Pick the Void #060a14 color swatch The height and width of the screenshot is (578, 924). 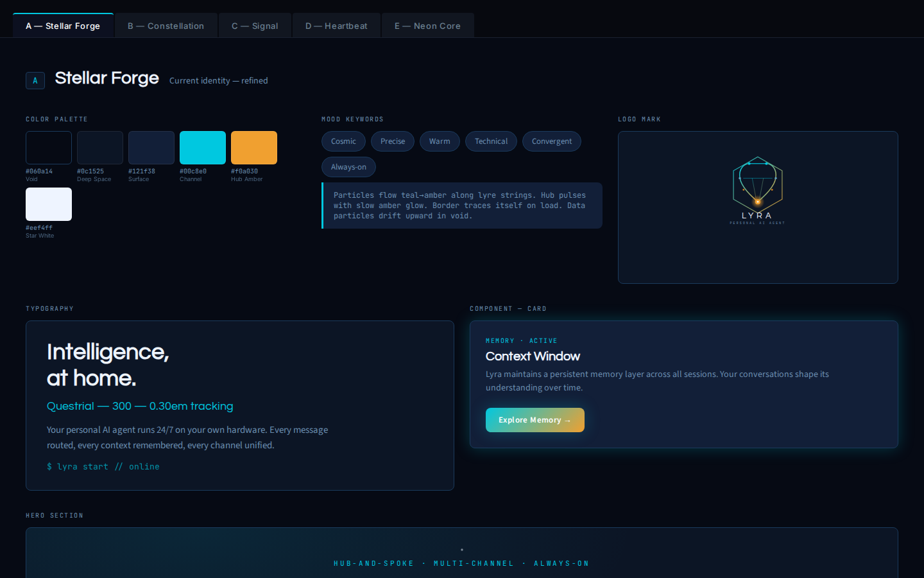click(49, 148)
